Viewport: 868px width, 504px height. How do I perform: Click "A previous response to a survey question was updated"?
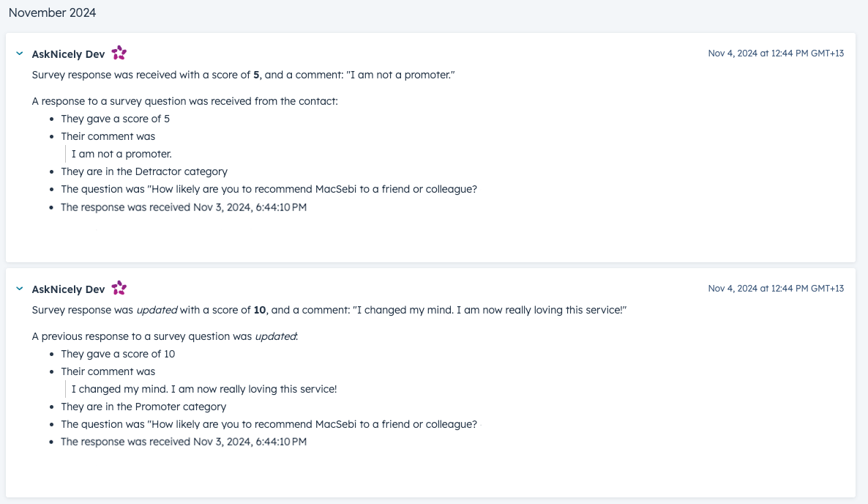tap(165, 337)
